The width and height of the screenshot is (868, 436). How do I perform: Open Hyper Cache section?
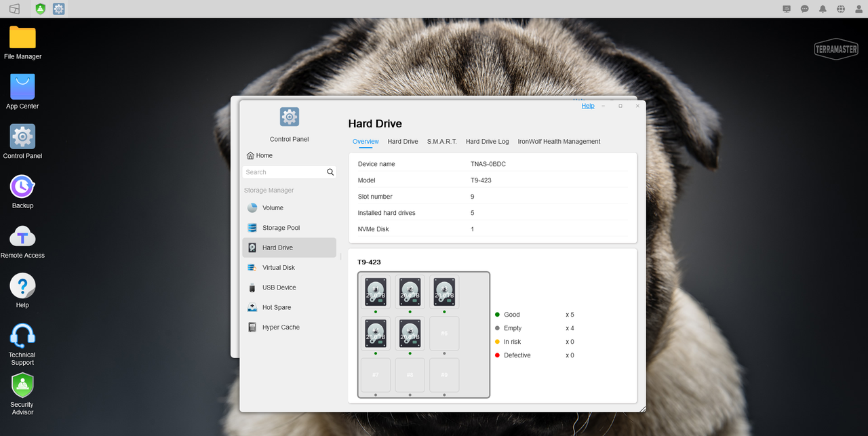tap(290, 328)
